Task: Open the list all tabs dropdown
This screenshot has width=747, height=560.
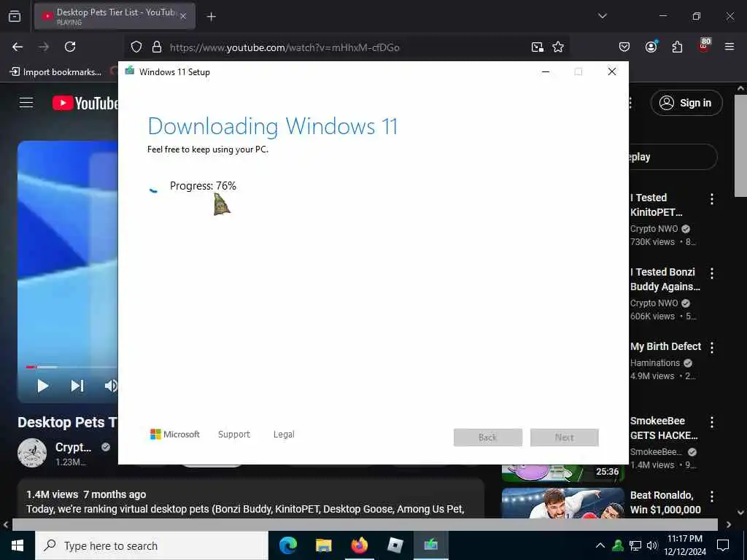Action: click(602, 16)
